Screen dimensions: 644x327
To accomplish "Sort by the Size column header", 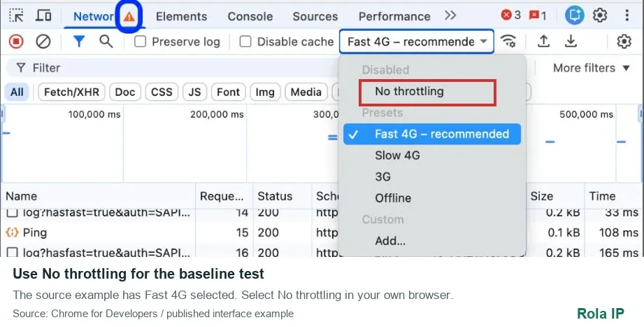I will (555, 196).
